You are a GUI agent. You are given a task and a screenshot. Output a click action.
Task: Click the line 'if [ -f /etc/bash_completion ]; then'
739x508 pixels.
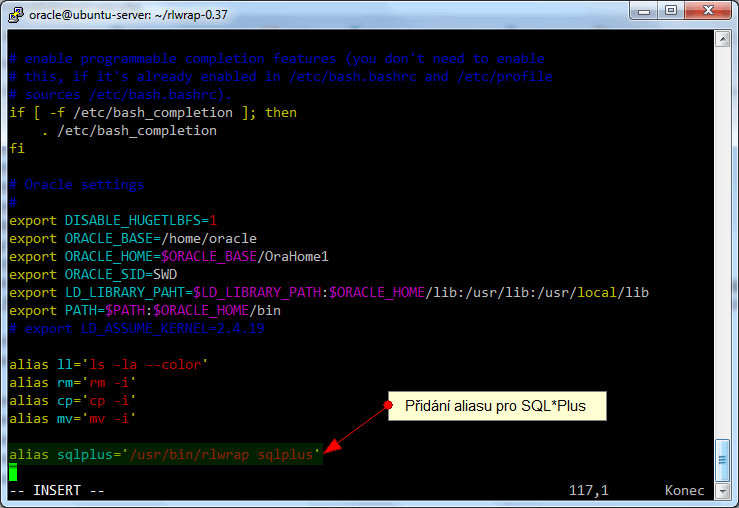(x=153, y=113)
